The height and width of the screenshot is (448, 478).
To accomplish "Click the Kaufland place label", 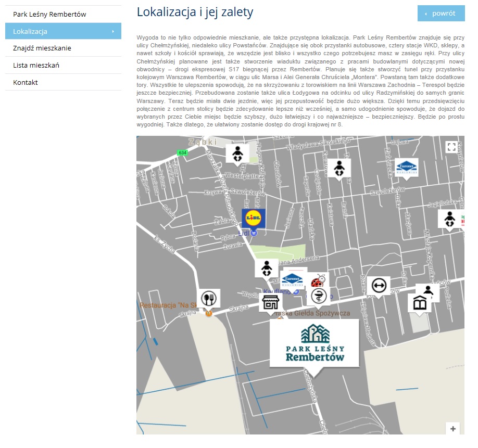I will pyautogui.click(x=276, y=291).
